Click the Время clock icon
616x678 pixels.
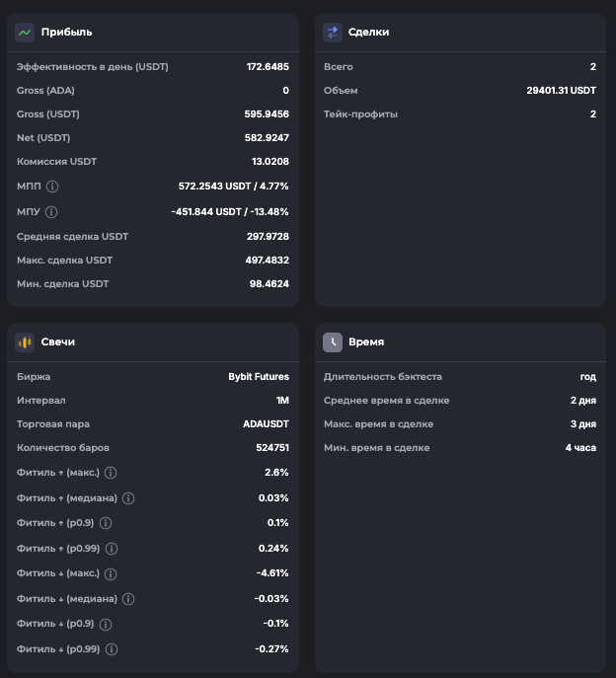(333, 341)
